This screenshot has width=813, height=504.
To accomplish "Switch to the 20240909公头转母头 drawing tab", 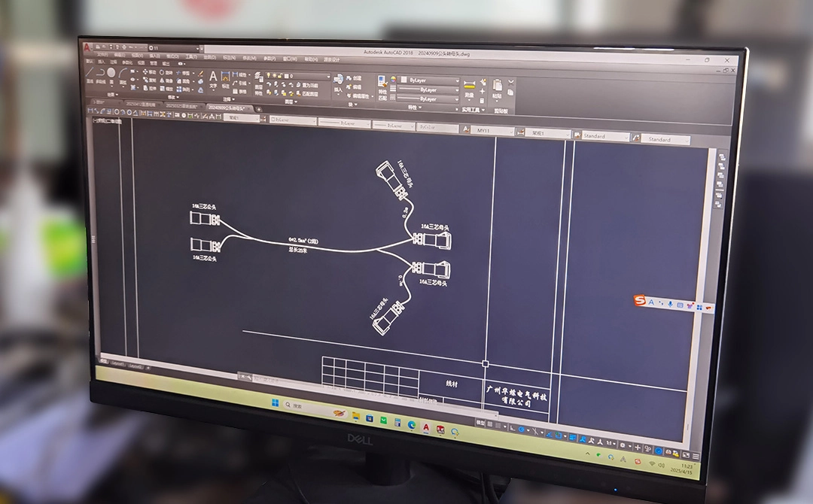I will point(226,108).
